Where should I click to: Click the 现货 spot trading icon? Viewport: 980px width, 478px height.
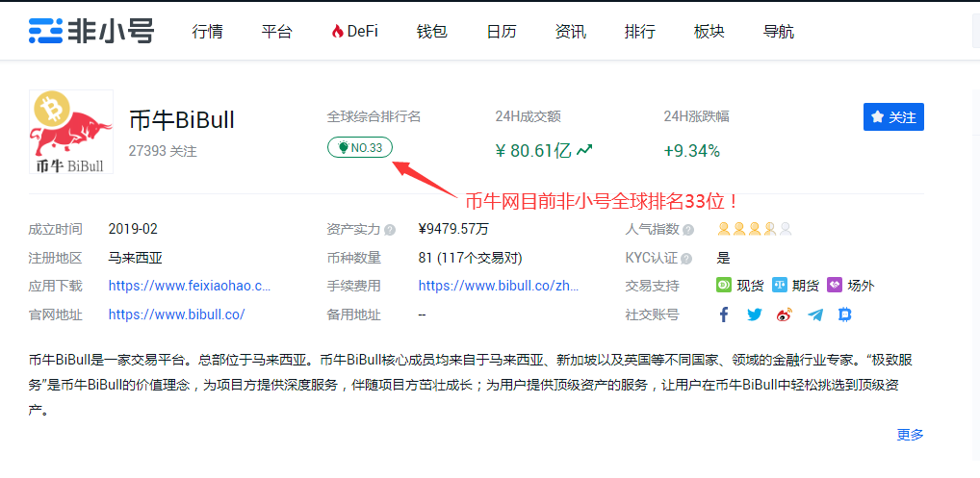[x=724, y=286]
